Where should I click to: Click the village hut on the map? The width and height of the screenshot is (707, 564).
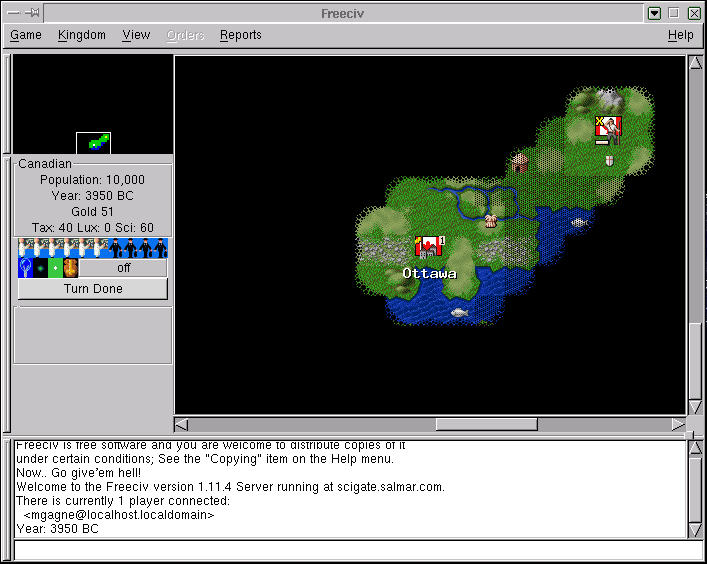519,162
